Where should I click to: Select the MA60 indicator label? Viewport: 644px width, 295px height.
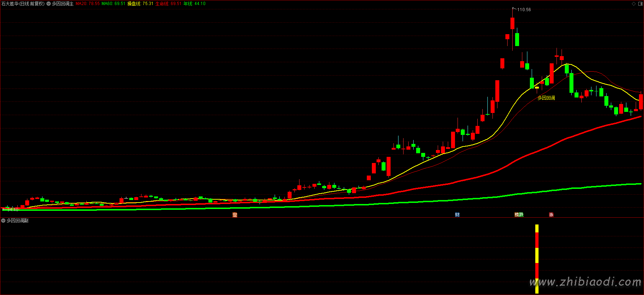113,4
